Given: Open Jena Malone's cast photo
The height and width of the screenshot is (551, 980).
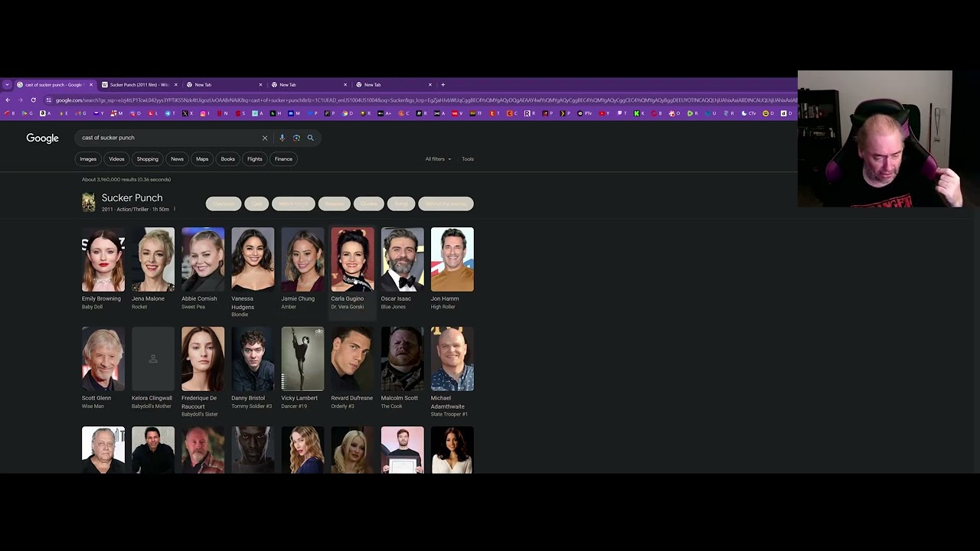Looking at the screenshot, I should 153,259.
